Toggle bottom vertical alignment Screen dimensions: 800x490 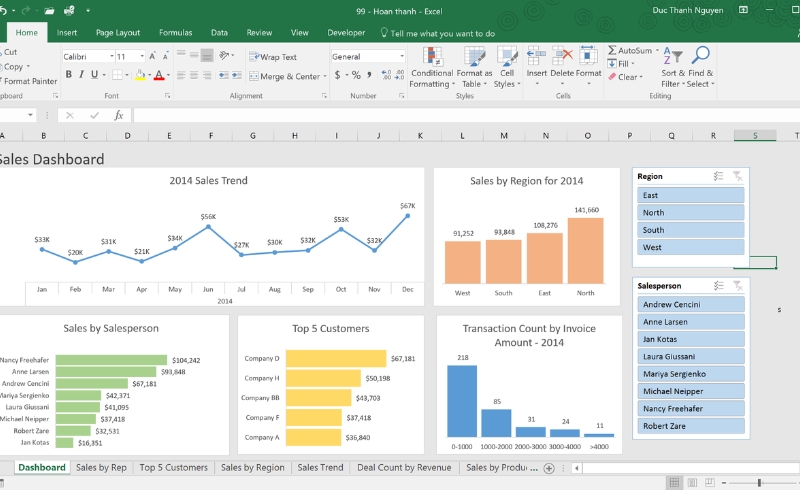pos(207,55)
